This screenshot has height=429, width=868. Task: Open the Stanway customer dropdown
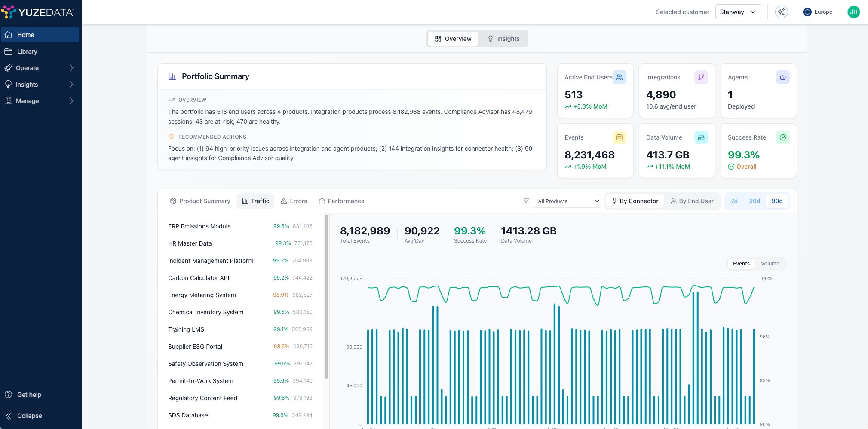click(738, 12)
